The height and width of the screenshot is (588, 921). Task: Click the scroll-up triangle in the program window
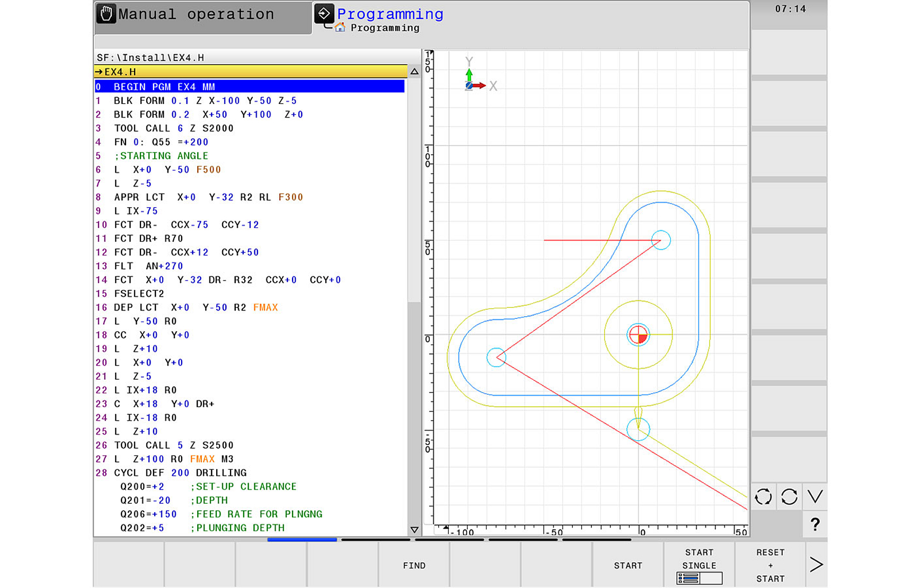414,70
